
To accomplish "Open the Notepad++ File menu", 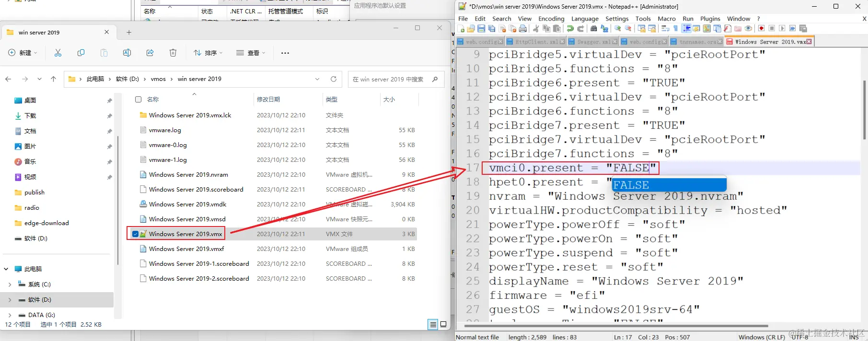I will (463, 19).
